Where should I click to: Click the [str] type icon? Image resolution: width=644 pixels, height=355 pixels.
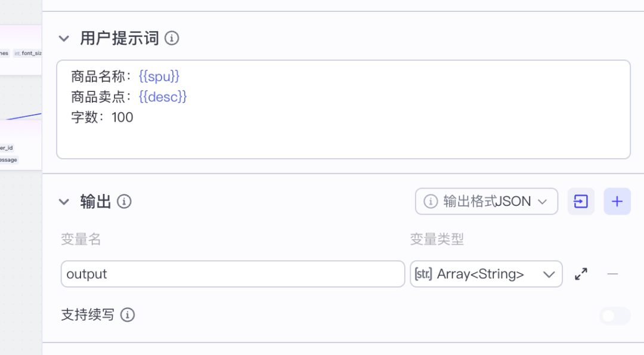(x=423, y=274)
